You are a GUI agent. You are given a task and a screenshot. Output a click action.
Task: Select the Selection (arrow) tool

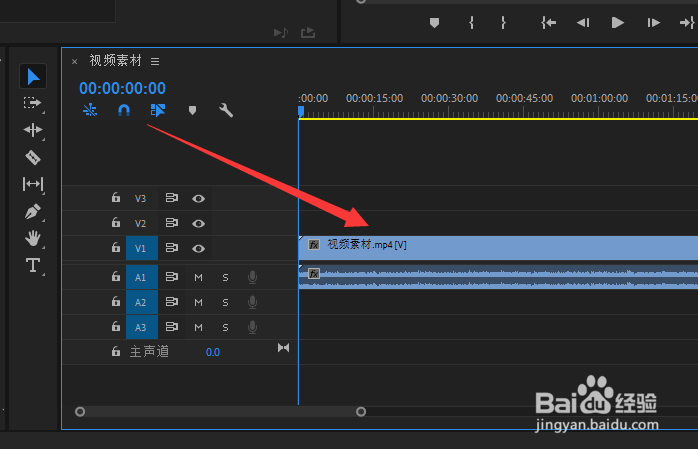(33, 77)
